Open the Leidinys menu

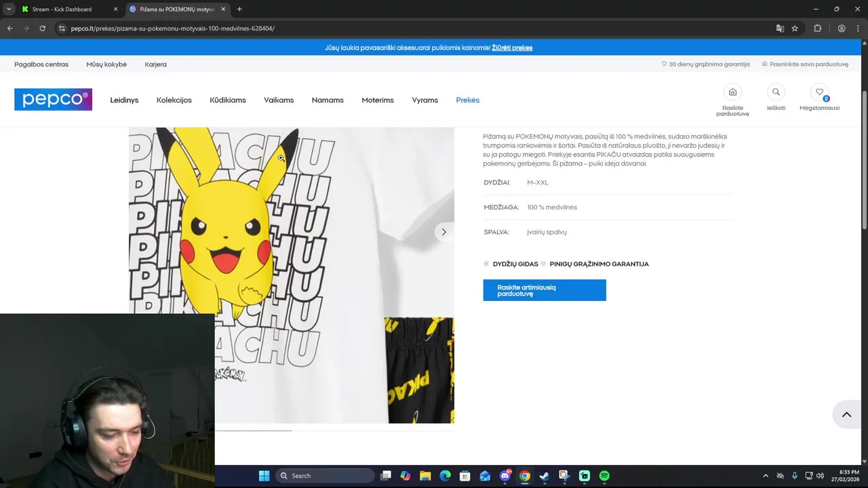tap(124, 100)
